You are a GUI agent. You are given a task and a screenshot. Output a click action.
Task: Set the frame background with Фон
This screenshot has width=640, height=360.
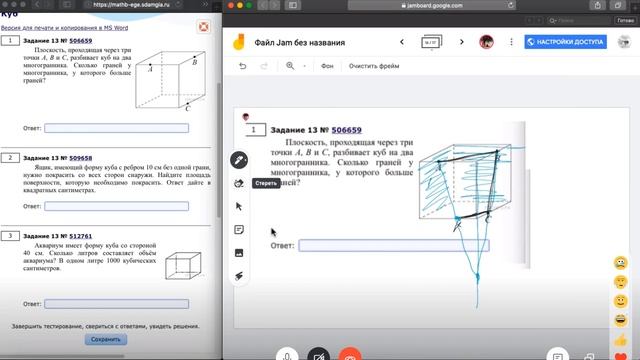coord(327,66)
